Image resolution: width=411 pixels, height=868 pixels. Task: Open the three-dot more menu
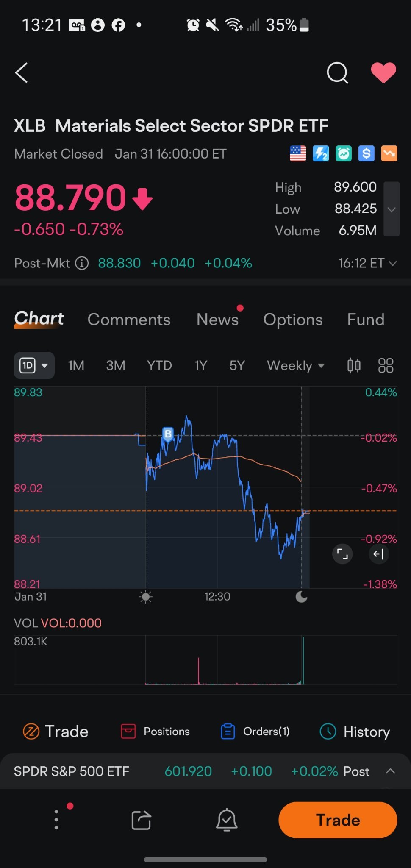56,820
